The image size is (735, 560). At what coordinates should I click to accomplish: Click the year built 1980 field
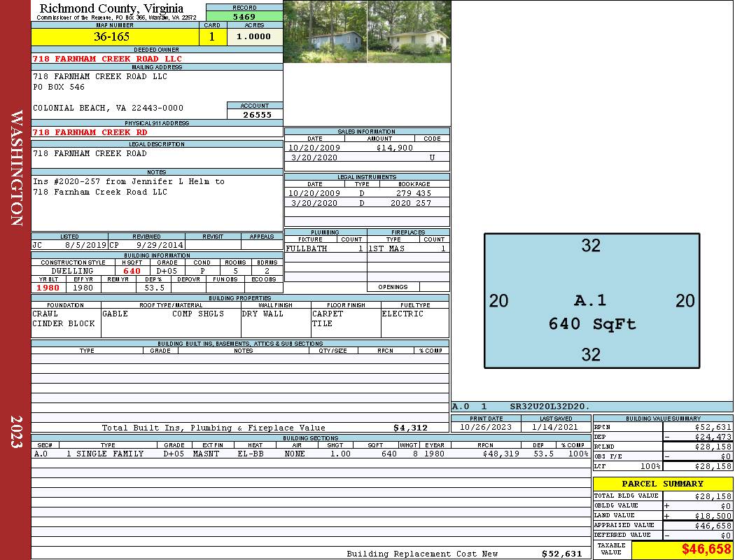point(48,288)
